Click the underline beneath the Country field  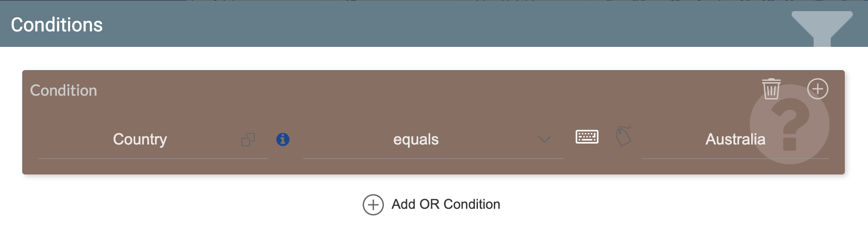(152, 158)
